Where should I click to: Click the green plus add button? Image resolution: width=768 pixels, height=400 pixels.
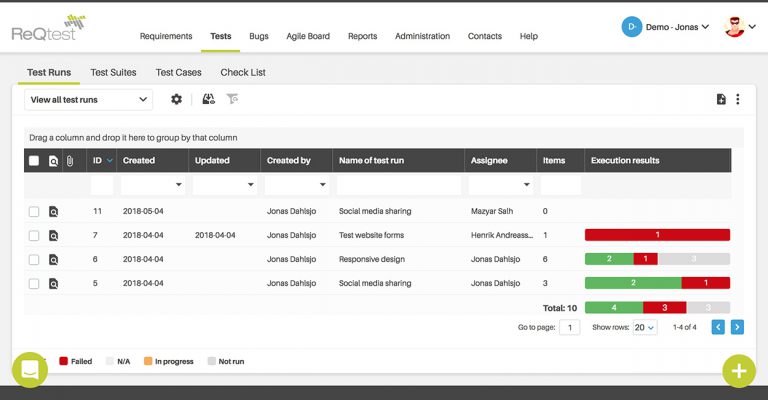(x=739, y=371)
